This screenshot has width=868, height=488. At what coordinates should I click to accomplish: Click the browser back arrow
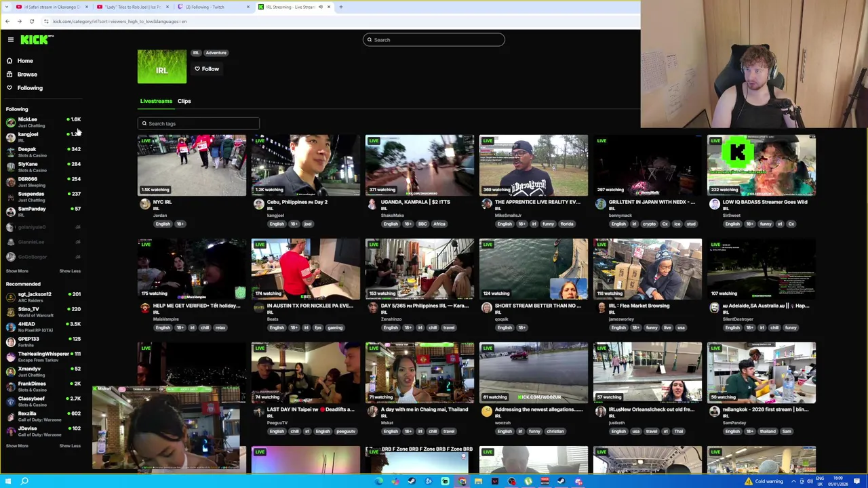click(x=7, y=22)
